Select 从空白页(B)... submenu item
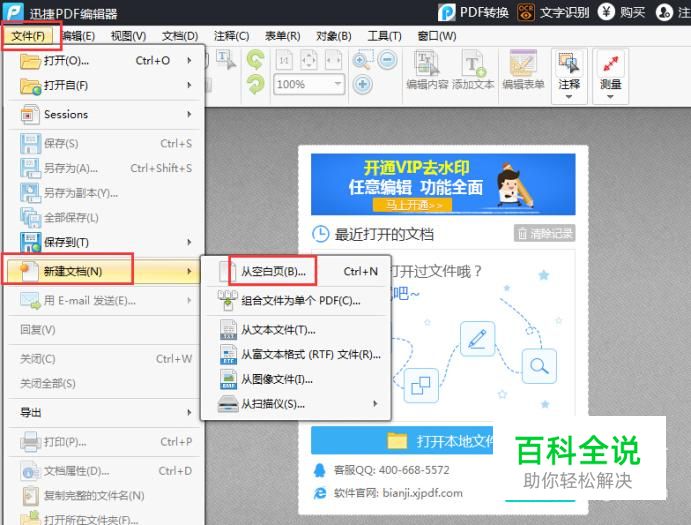Screen dimensions: 691x525 [x=296, y=271]
